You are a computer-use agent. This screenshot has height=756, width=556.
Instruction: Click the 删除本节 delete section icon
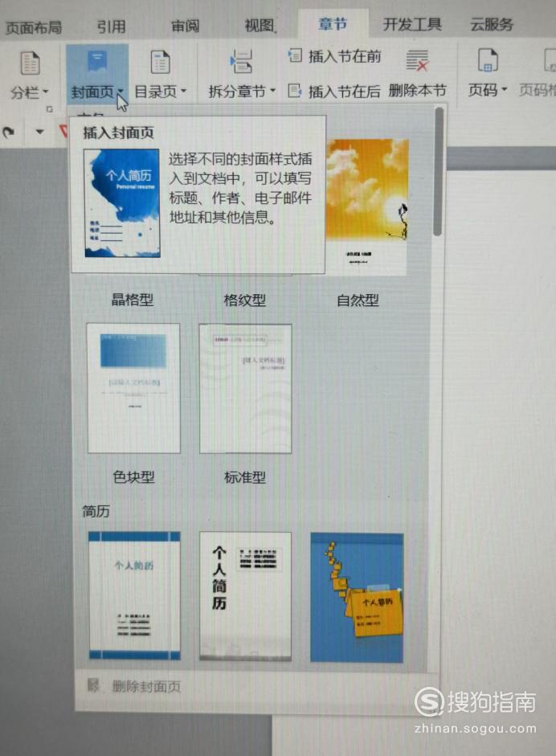(x=417, y=61)
